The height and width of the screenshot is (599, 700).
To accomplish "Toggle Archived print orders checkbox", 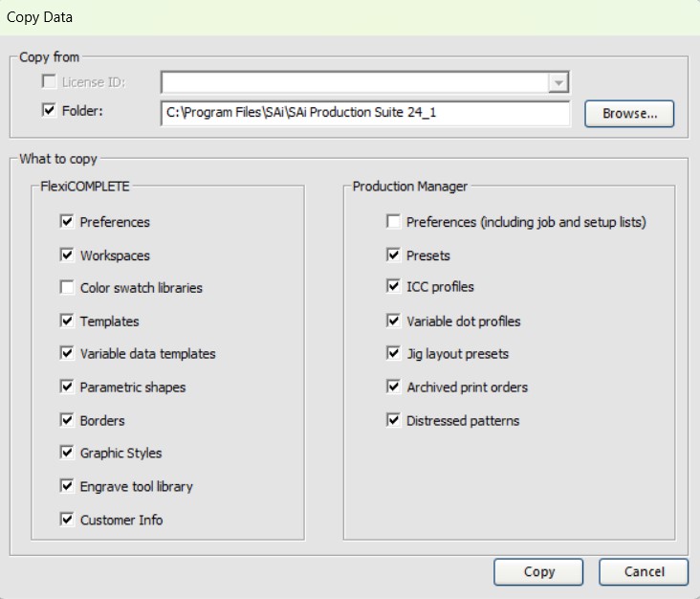I will 393,388.
